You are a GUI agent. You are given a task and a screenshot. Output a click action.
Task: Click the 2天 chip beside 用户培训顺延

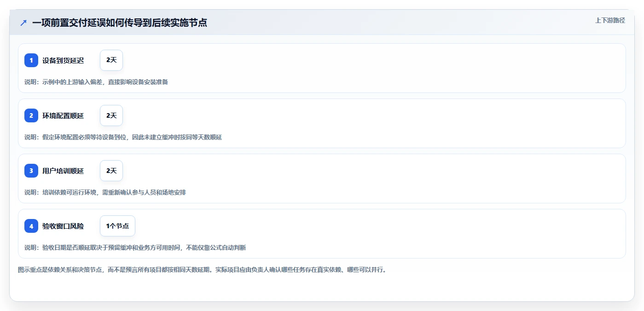coord(111,171)
